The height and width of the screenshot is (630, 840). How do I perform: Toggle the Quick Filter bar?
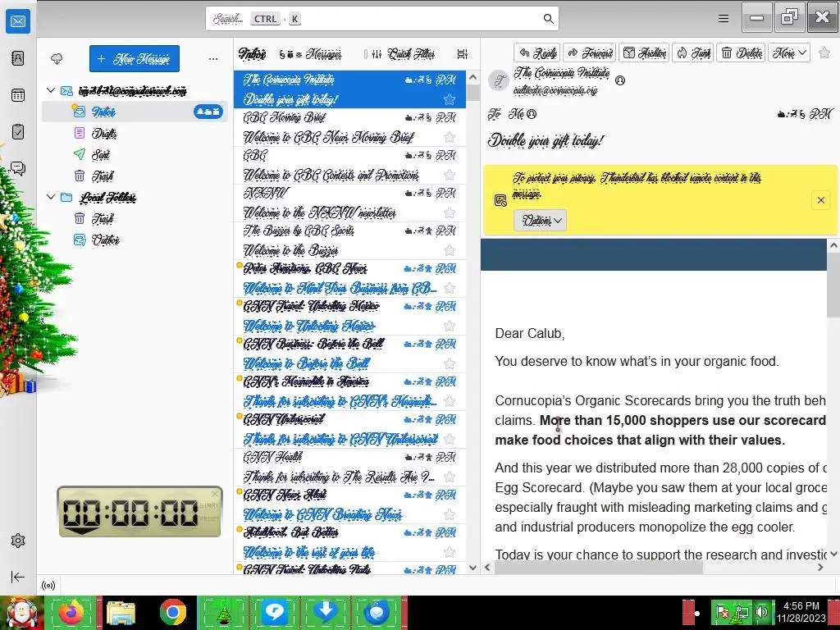(x=403, y=53)
